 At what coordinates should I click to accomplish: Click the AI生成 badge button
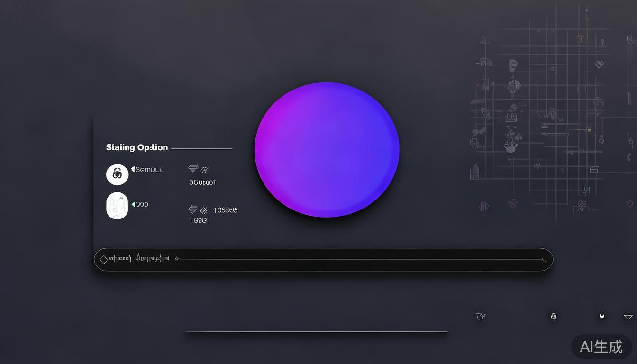coord(601,346)
